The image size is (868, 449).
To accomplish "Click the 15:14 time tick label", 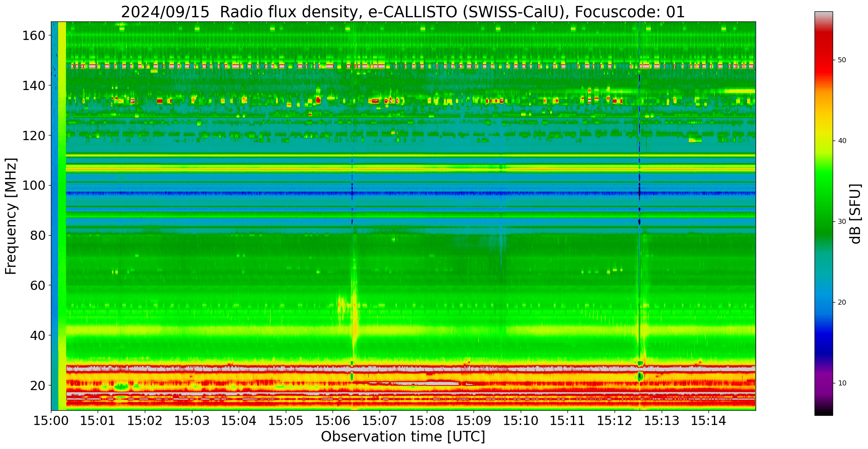I will pos(708,420).
